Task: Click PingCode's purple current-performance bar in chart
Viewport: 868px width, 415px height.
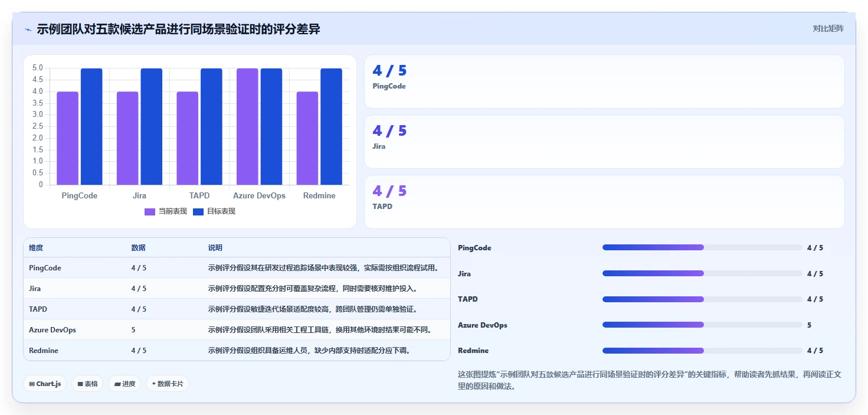Action: [67, 138]
